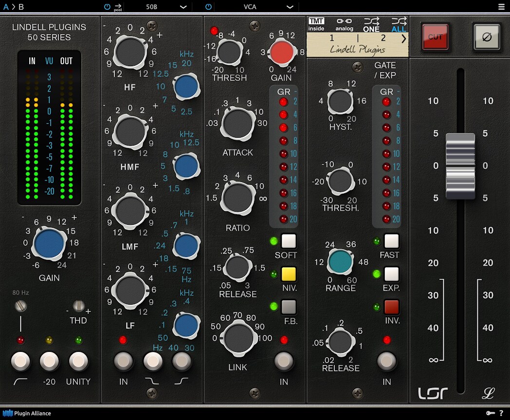
Task: Click the red compressor GAIN knob
Action: point(282,52)
